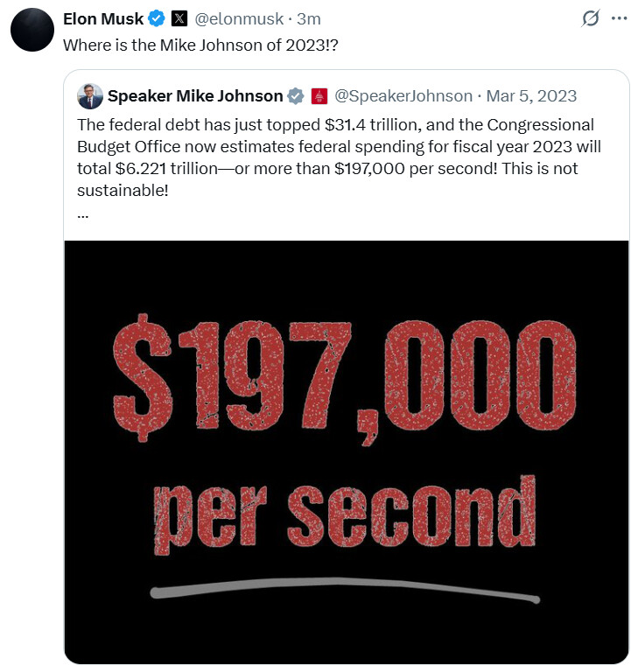
Task: Open the three-dot More options menu
Action: tap(620, 18)
